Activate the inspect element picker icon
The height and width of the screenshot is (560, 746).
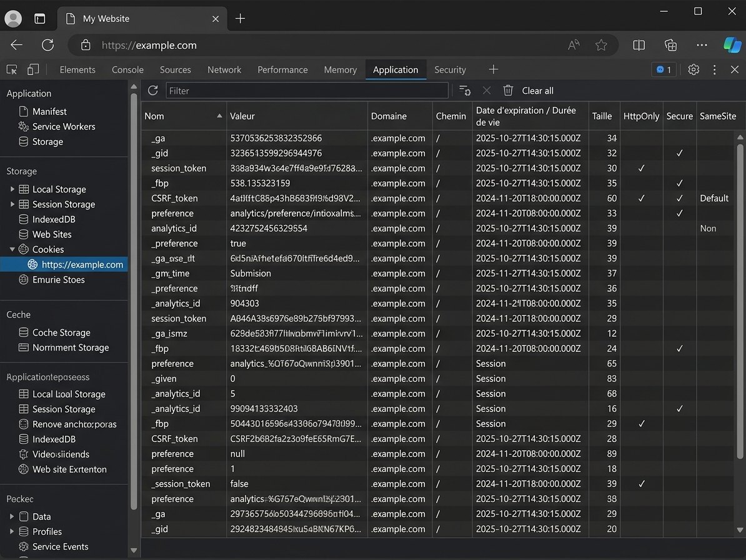(12, 70)
